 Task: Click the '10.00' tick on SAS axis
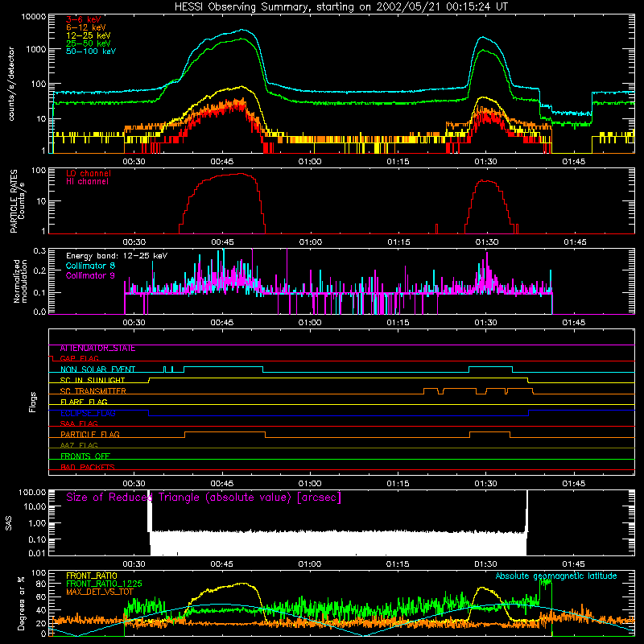pyautogui.click(x=35, y=507)
